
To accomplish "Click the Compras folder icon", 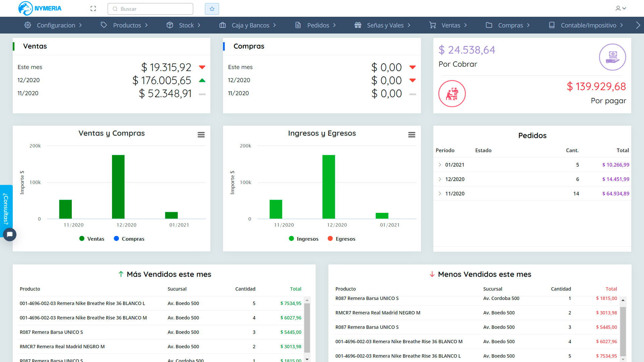I will [489, 25].
